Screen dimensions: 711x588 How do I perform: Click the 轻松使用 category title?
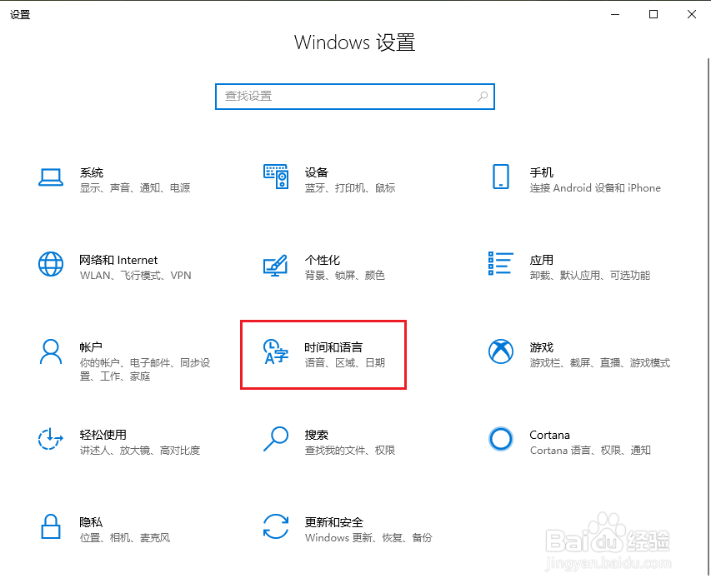coord(103,435)
